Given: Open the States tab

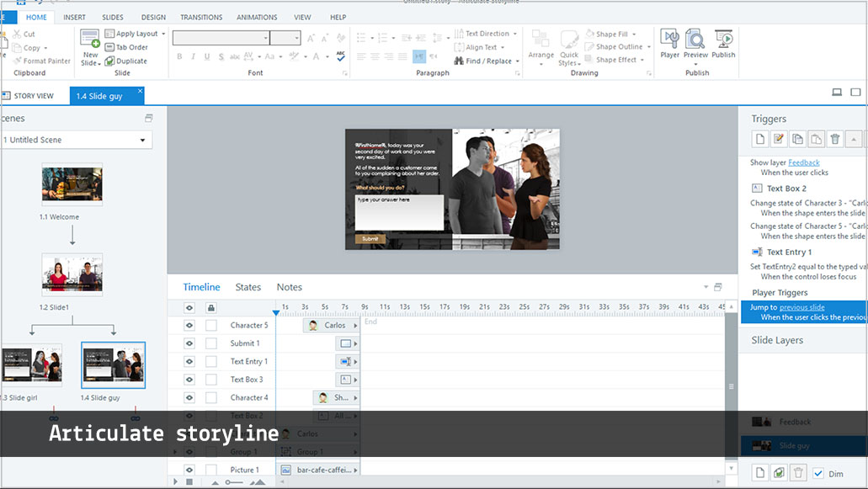Looking at the screenshot, I should 248,287.
